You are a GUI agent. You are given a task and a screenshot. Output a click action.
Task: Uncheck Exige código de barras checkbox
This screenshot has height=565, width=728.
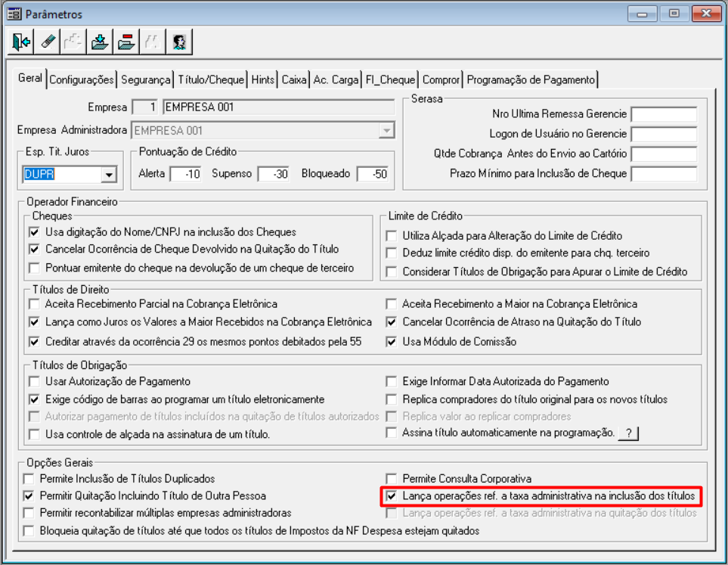pos(34,399)
